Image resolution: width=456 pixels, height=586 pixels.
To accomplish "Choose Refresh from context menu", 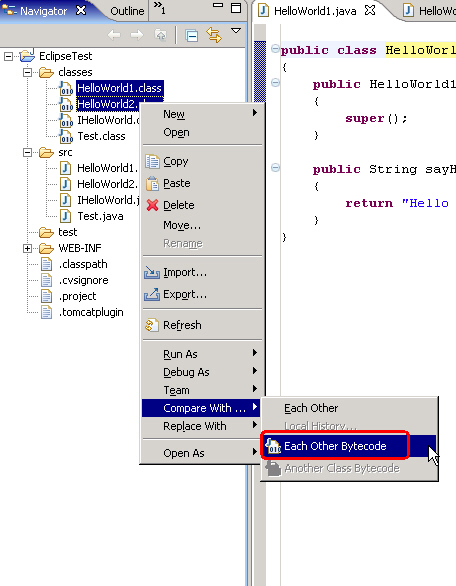I will click(202, 325).
